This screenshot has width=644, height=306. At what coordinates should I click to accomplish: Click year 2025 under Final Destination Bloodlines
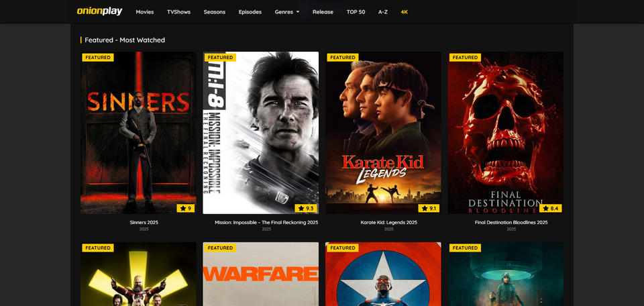click(x=511, y=229)
